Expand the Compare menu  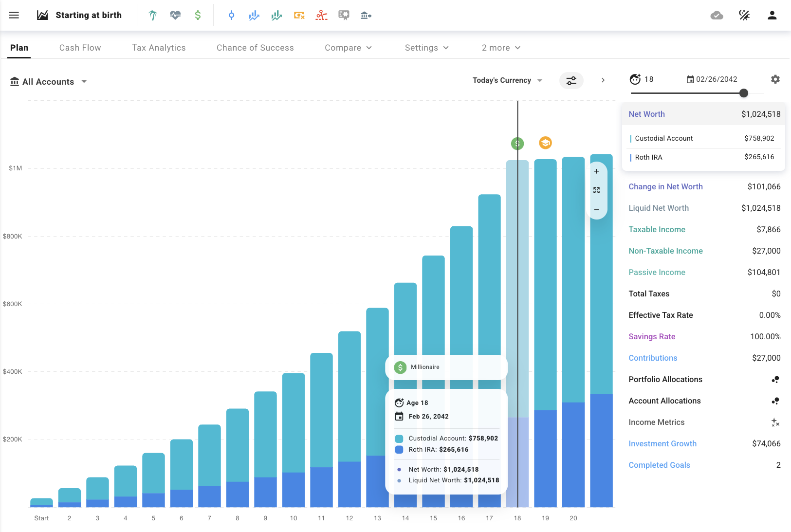[x=348, y=48]
